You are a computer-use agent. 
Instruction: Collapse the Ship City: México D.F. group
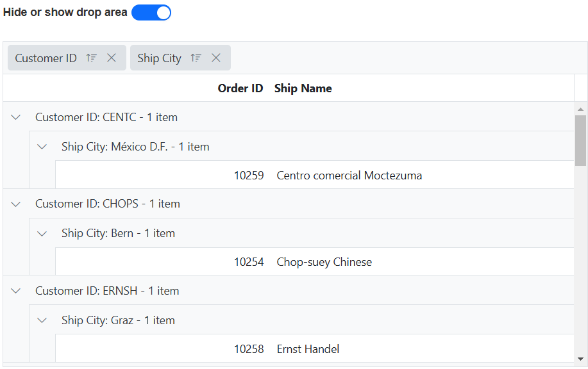42,147
